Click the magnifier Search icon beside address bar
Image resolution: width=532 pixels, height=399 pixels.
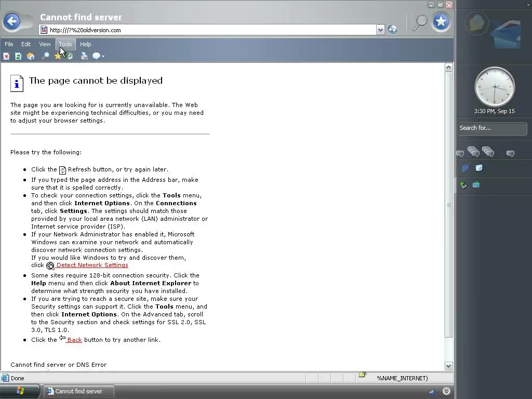tap(420, 23)
